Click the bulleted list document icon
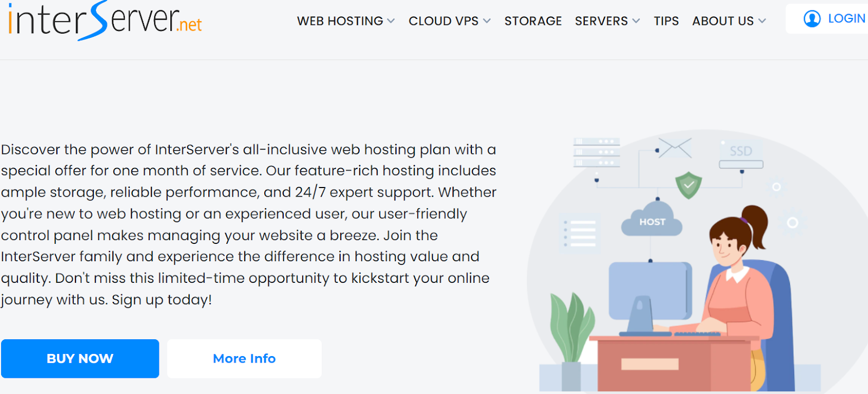Image resolution: width=868 pixels, height=394 pixels. pos(579,234)
